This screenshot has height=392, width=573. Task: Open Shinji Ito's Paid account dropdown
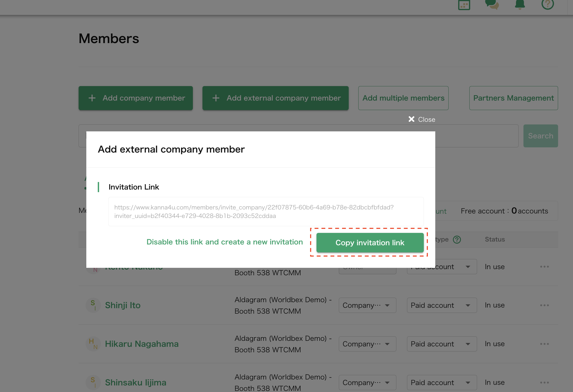coord(442,305)
